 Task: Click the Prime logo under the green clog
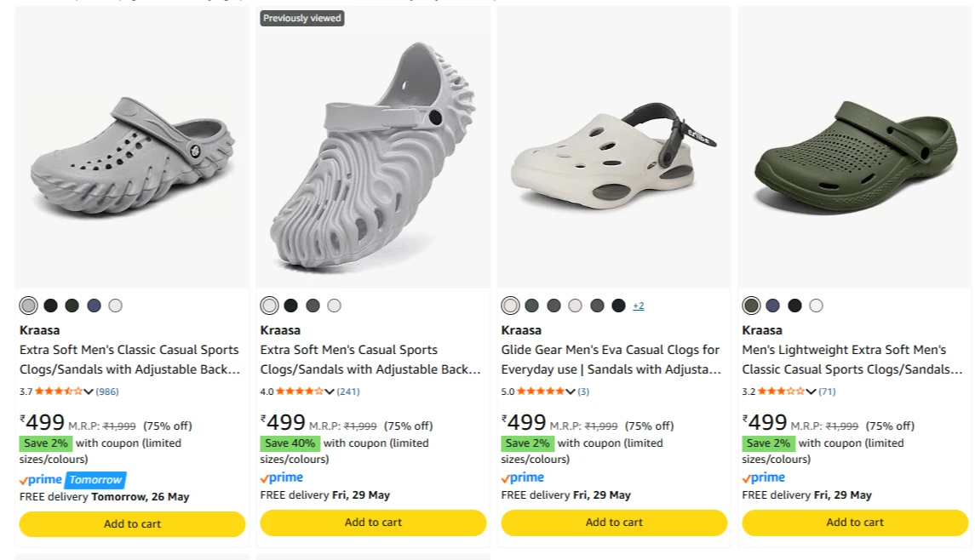(x=764, y=478)
